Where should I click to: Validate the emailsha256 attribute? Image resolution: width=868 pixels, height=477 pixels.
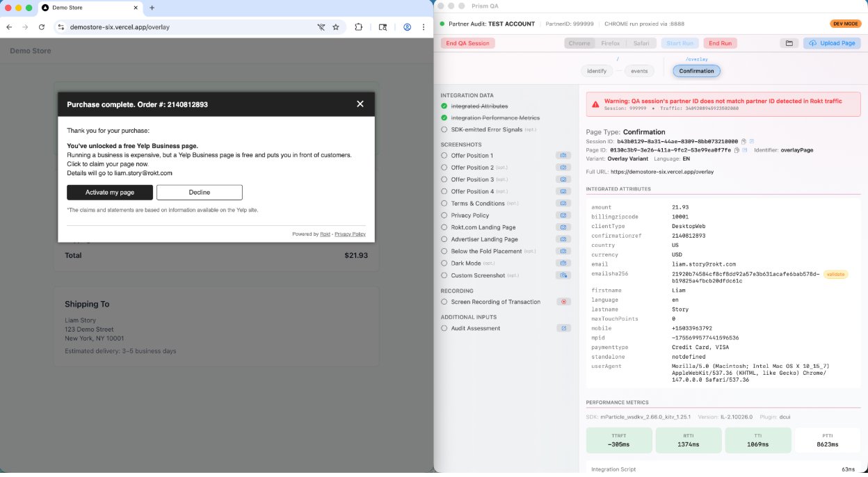pyautogui.click(x=836, y=274)
